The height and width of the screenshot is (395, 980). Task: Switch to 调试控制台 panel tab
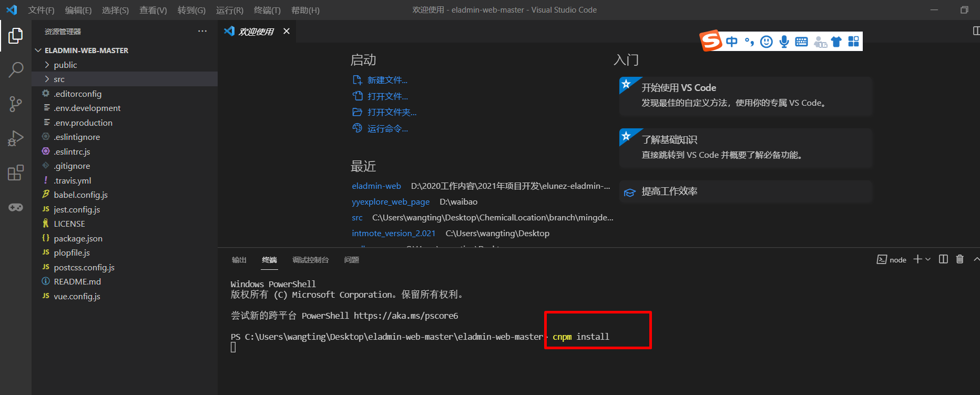[x=310, y=260]
